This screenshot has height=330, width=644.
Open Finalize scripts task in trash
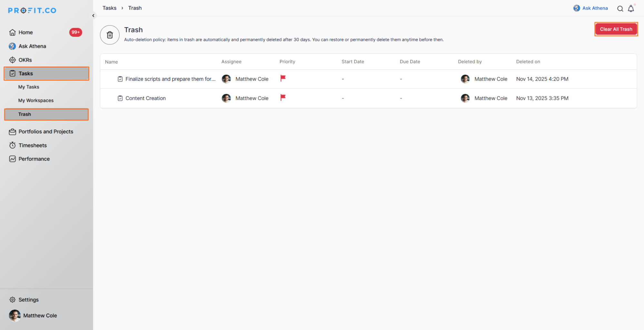170,79
